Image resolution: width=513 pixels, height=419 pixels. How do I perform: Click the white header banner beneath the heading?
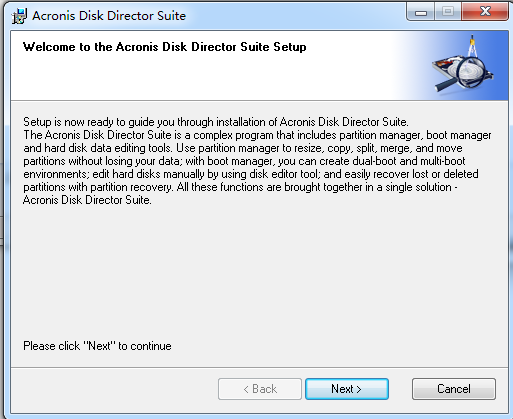point(200,78)
